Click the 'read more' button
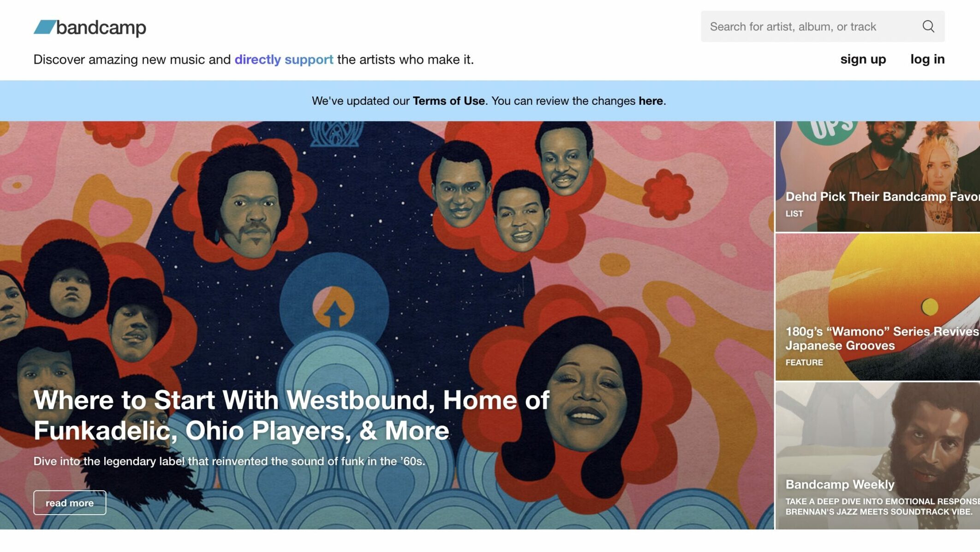 click(70, 503)
